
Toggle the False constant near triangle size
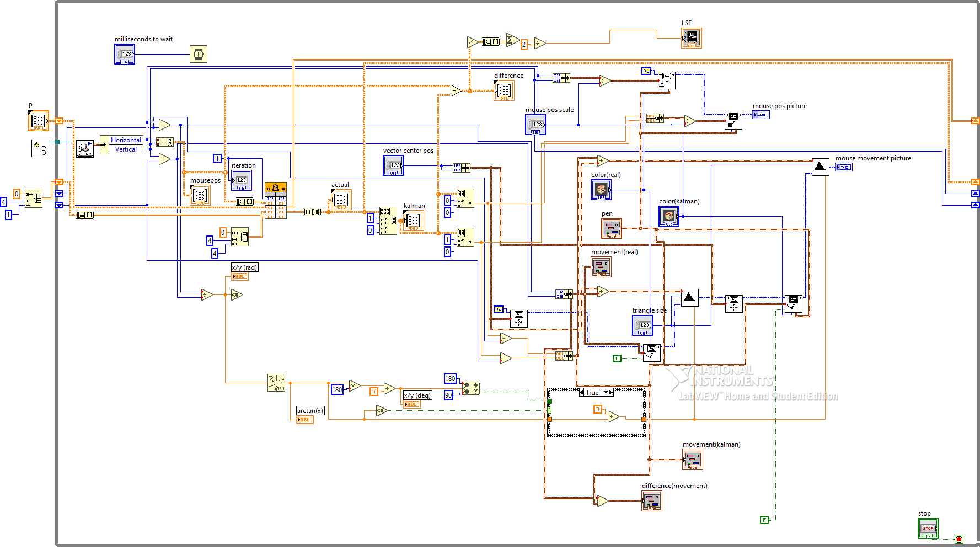pyautogui.click(x=617, y=358)
